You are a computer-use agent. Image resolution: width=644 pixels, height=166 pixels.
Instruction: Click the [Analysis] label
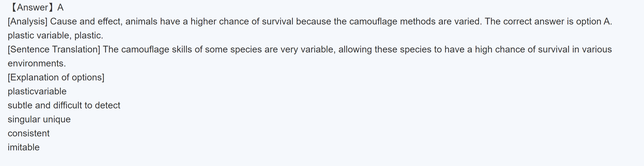tap(27, 21)
